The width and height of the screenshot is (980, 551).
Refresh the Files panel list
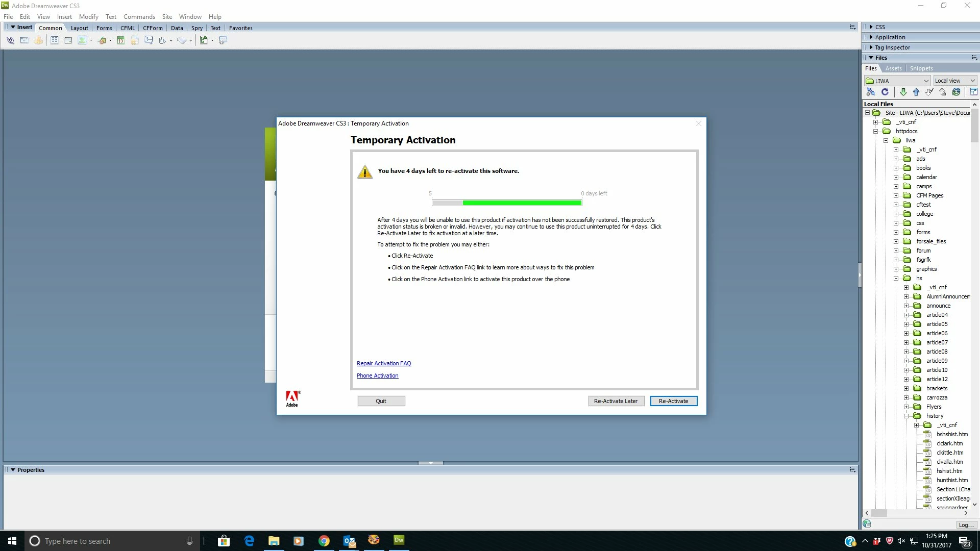[885, 92]
